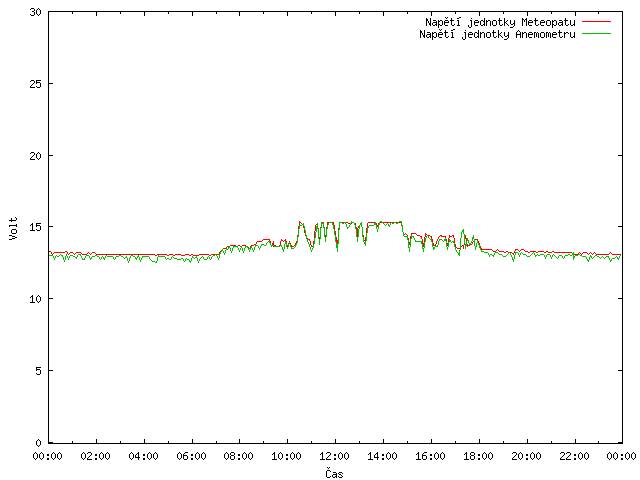640x480 pixels.
Task: Click the 'Čas' x-axis title
Action: point(334,473)
